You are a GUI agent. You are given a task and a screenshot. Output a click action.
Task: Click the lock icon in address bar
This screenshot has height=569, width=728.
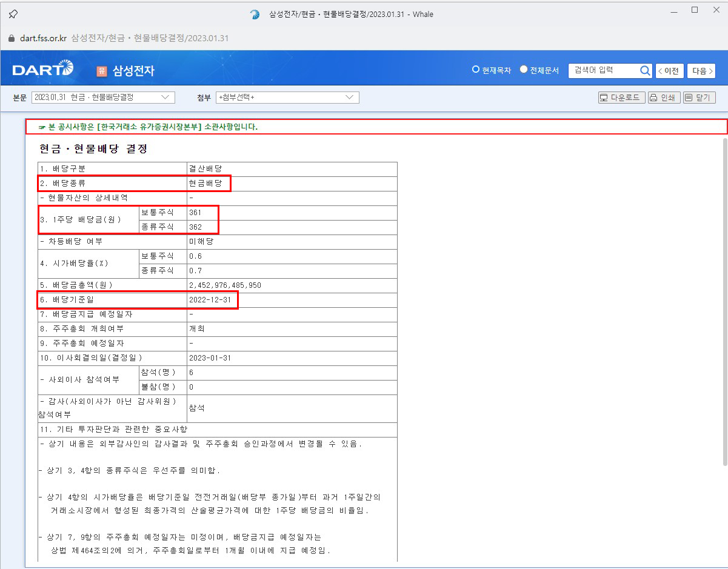12,38
